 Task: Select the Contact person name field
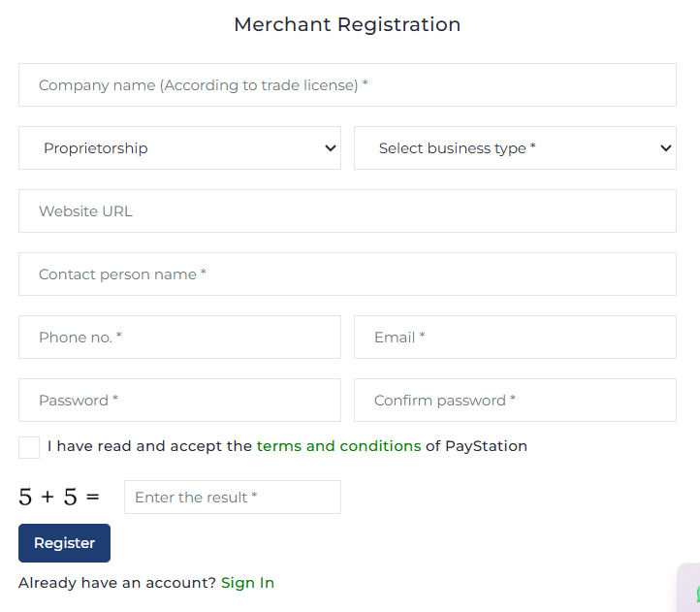347,274
